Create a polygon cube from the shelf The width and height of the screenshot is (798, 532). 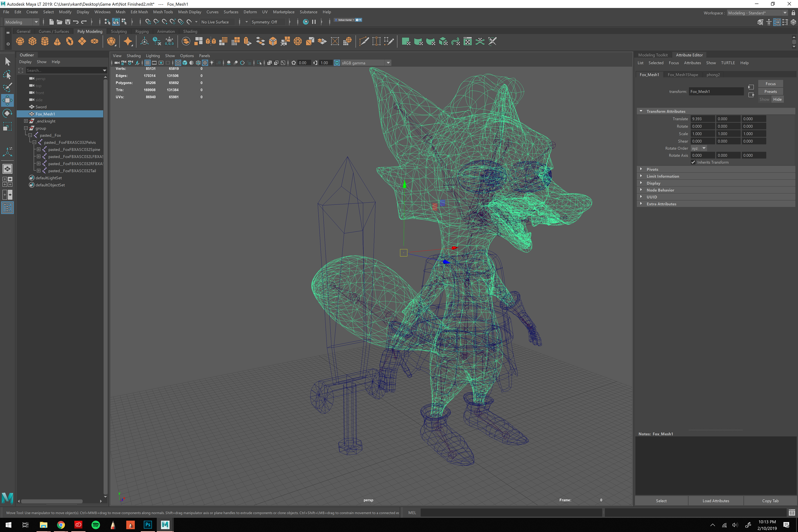point(33,41)
